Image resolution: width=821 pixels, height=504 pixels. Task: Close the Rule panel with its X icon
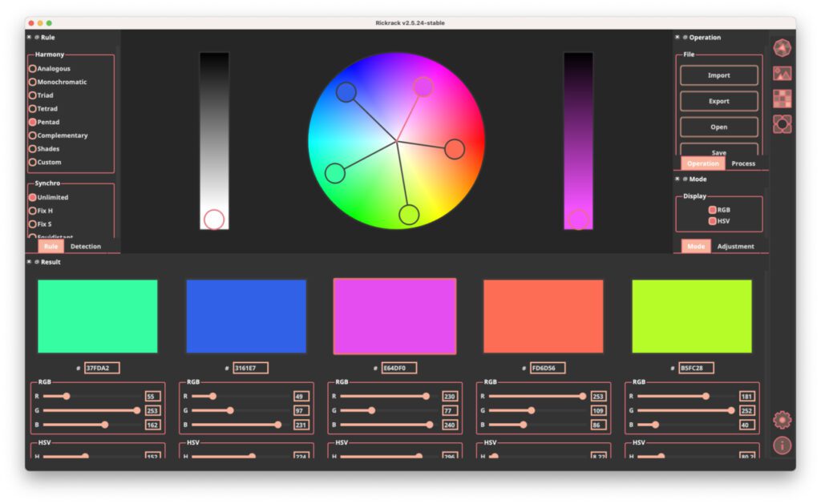coord(29,38)
